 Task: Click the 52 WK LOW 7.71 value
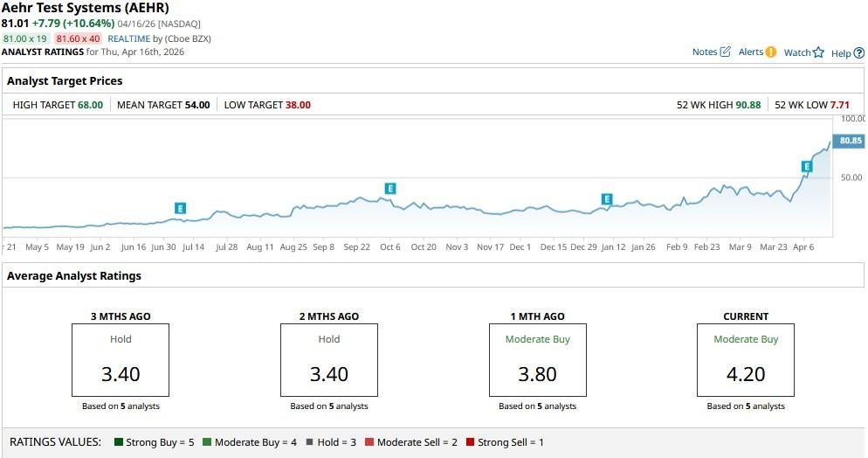[x=840, y=105]
